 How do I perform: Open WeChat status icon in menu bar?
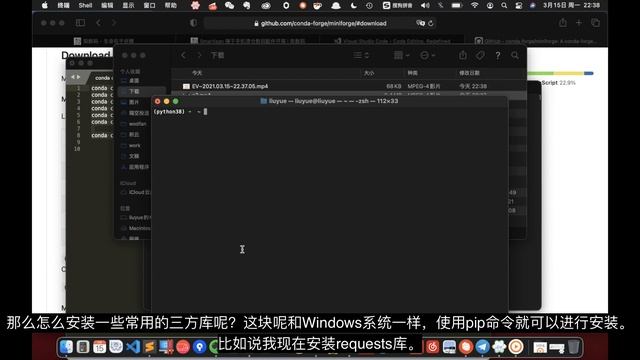pyautogui.click(x=229, y=5)
